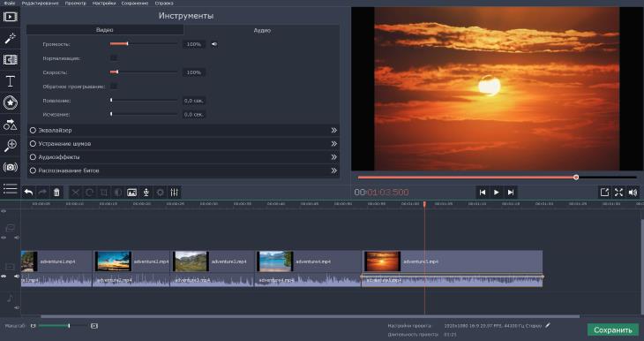Switch to the Аудио tab
Screen dimensions: 644x341
pyautogui.click(x=262, y=30)
